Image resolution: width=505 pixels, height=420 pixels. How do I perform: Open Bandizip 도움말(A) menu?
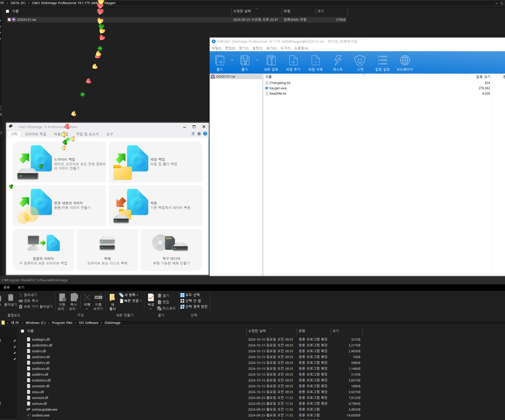[x=301, y=48]
